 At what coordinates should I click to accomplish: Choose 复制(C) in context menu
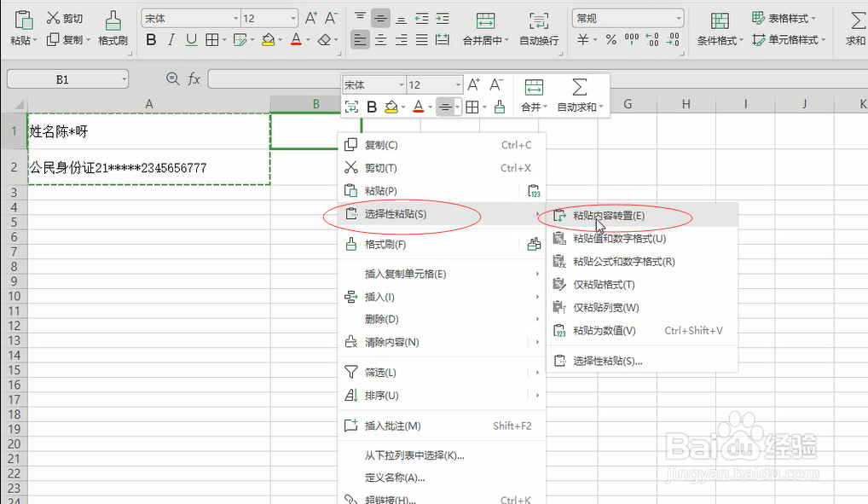[x=441, y=145]
